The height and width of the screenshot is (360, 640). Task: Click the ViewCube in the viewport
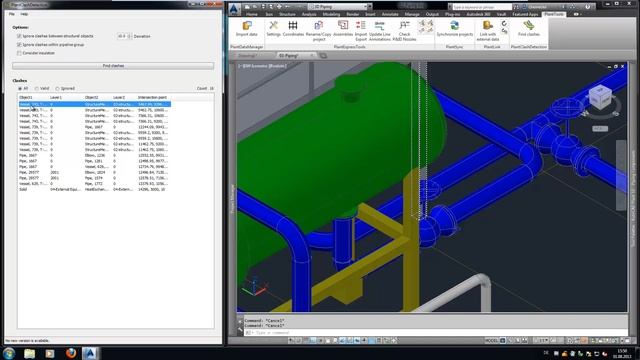[x=600, y=98]
